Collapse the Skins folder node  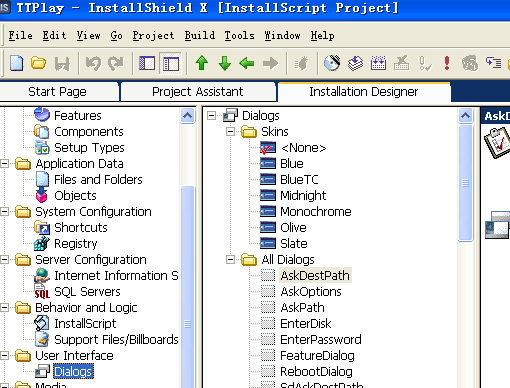click(230, 132)
